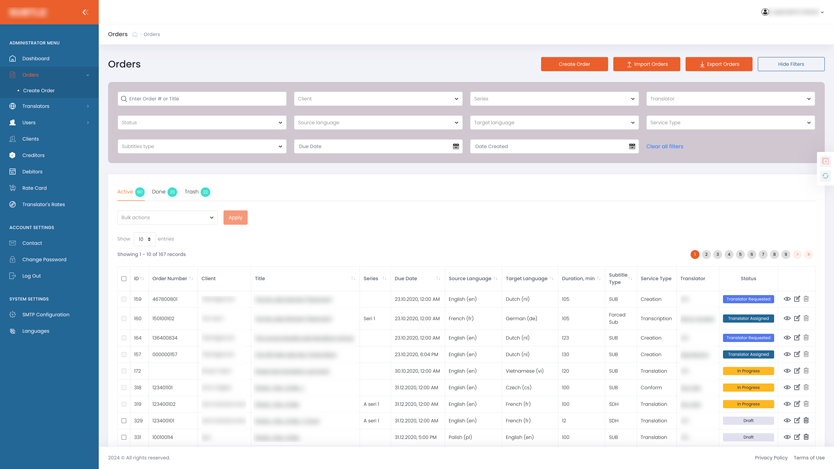Open the calendar icon in Due Date field

coord(456,146)
